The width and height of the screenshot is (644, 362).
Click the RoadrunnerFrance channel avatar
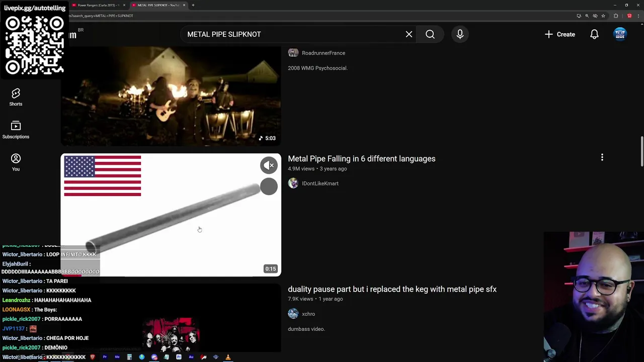pos(293,53)
